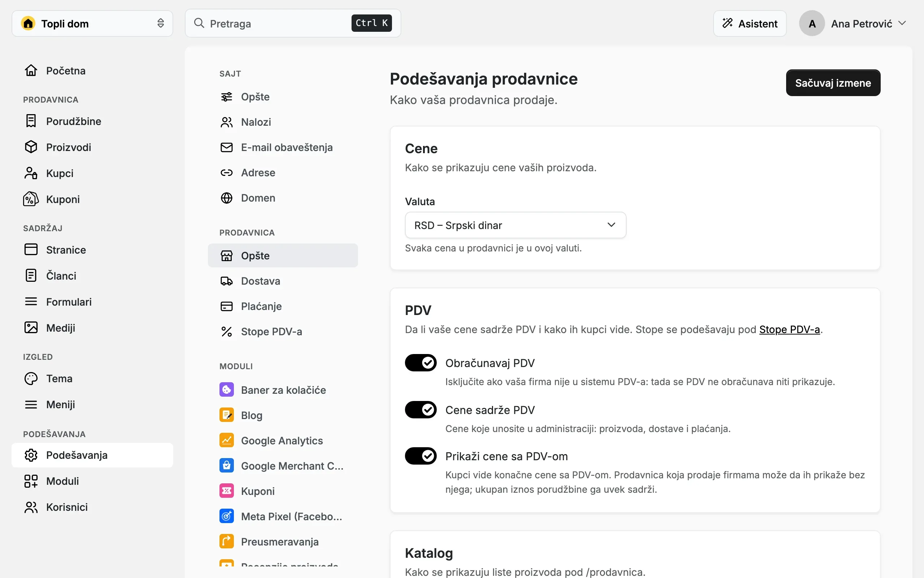Viewport: 924px width, 578px height.
Task: Open Formulari in the sidebar
Action: point(92,302)
